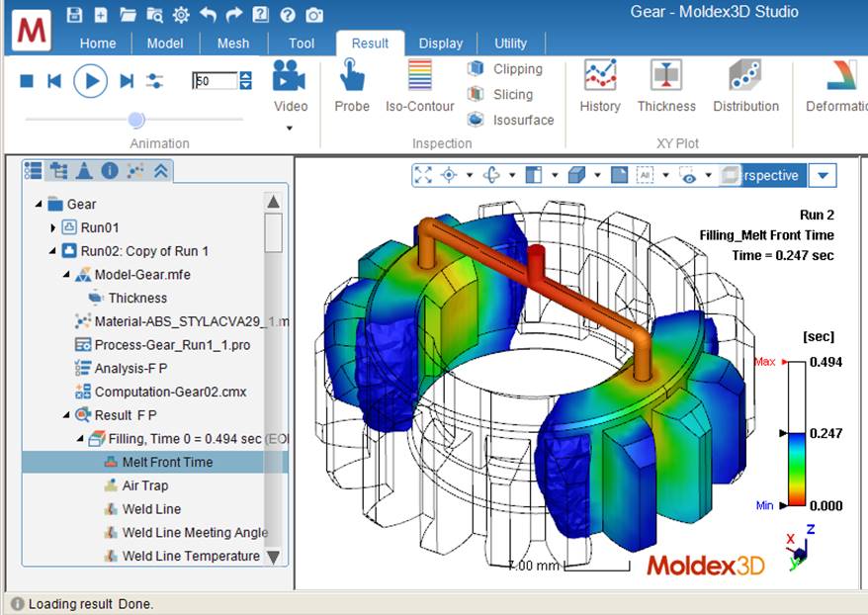Viewport: 868px width, 615px height.
Task: Open the History XY plot
Action: click(600, 86)
